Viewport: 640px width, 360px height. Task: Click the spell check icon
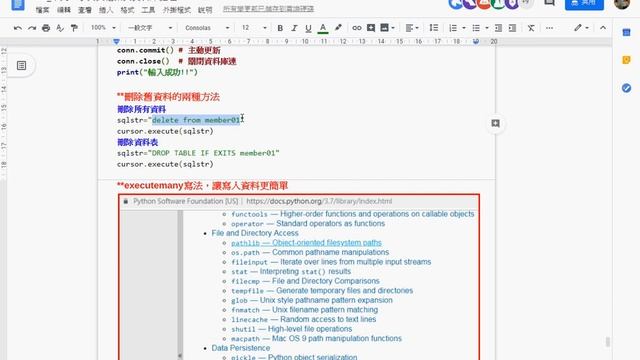tap(60, 28)
